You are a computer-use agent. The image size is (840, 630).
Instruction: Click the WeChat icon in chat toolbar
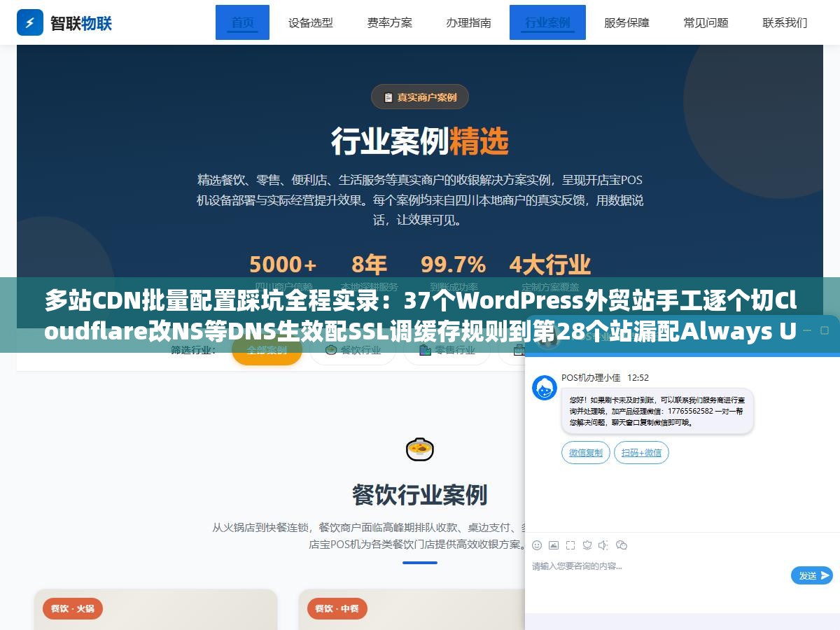621,545
